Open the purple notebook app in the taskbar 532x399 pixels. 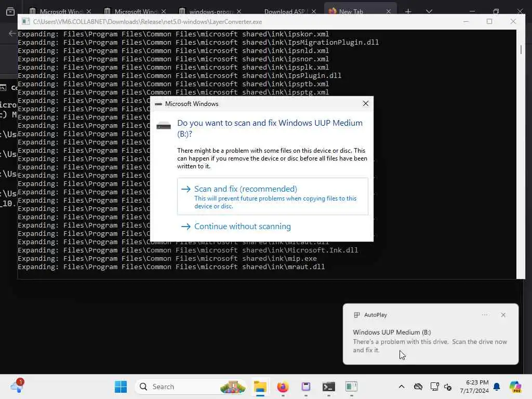pos(305,387)
